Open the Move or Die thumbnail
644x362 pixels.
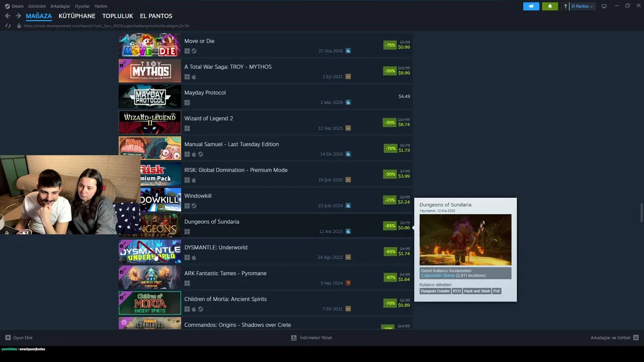pos(150,45)
